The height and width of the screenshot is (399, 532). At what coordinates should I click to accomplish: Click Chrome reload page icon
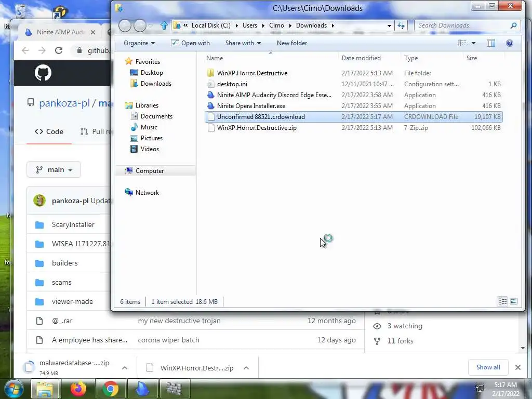pos(59,50)
